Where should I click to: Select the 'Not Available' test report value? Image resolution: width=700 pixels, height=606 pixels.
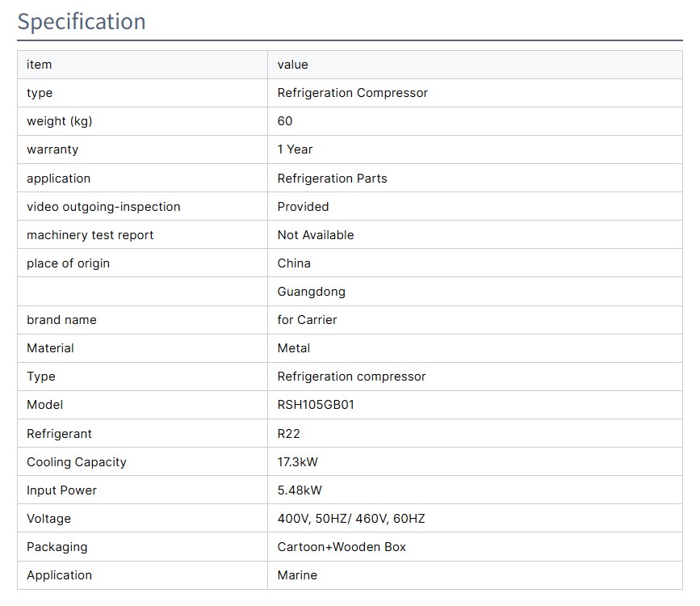point(316,235)
